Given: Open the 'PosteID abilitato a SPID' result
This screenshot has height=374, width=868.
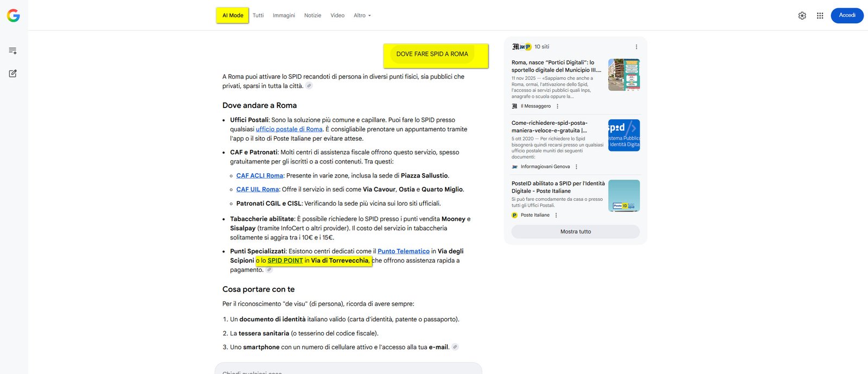Looking at the screenshot, I should (x=558, y=187).
